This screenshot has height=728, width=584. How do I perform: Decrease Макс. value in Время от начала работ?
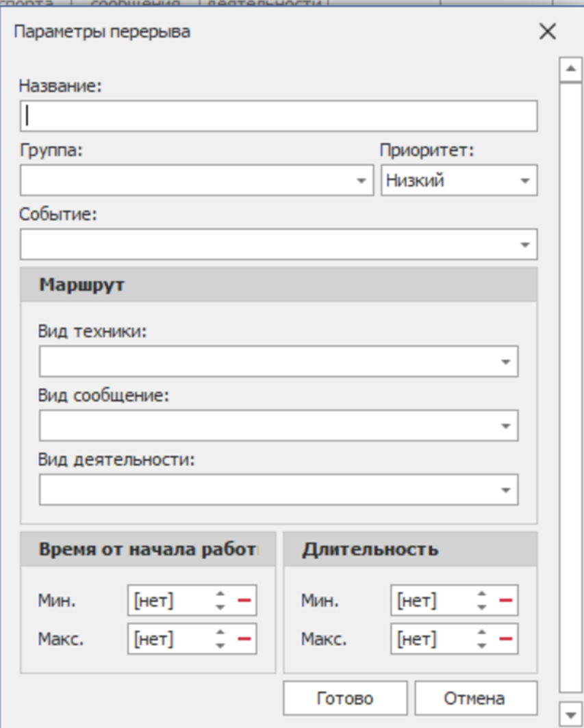coord(220,645)
